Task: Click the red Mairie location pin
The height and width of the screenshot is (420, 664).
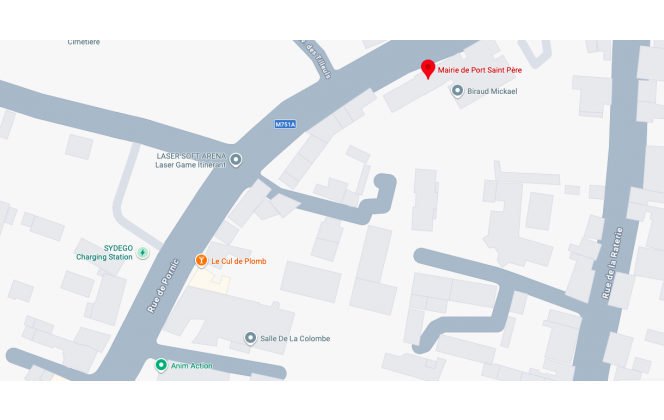Action: 428,69
